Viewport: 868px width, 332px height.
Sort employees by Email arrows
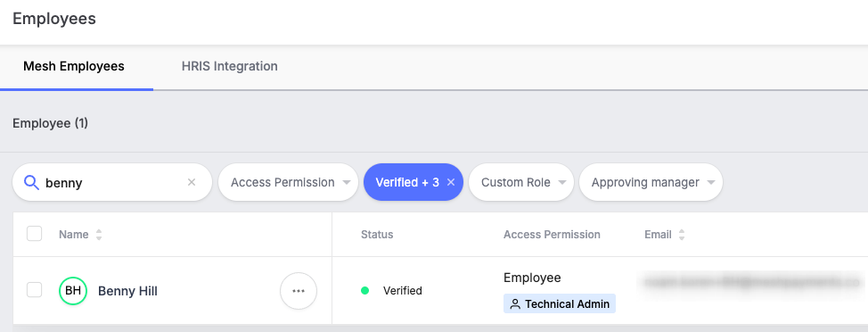point(682,235)
